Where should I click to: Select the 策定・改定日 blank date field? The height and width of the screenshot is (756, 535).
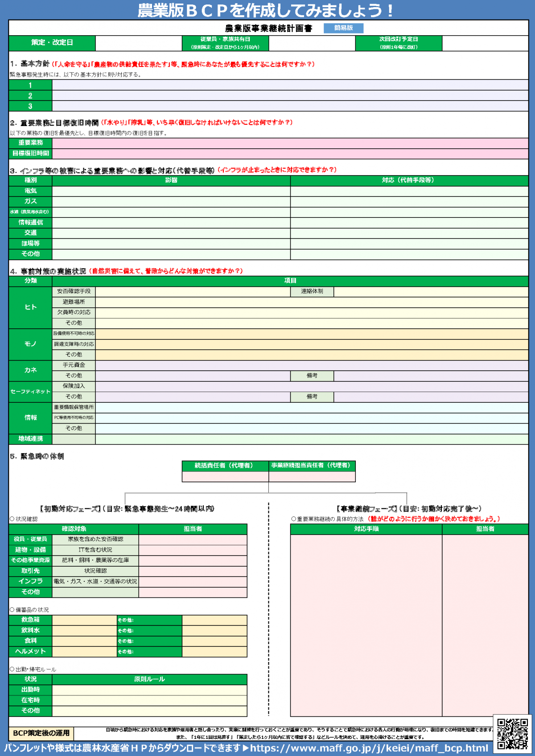point(139,43)
